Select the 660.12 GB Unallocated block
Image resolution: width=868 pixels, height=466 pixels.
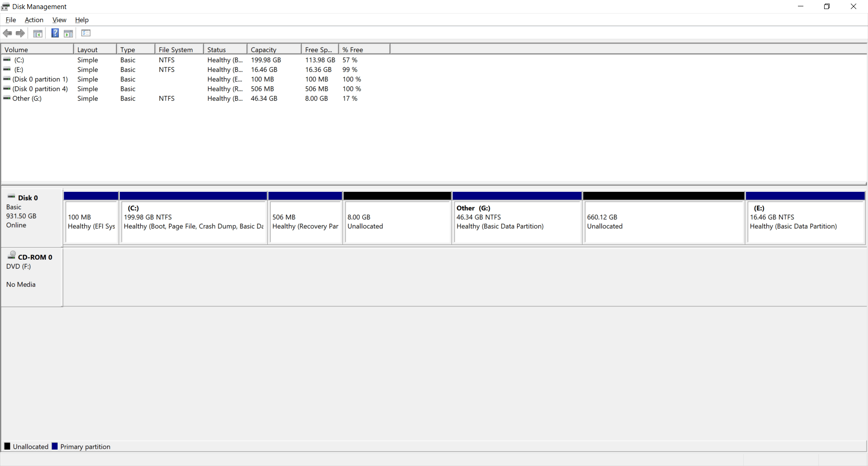(664, 218)
